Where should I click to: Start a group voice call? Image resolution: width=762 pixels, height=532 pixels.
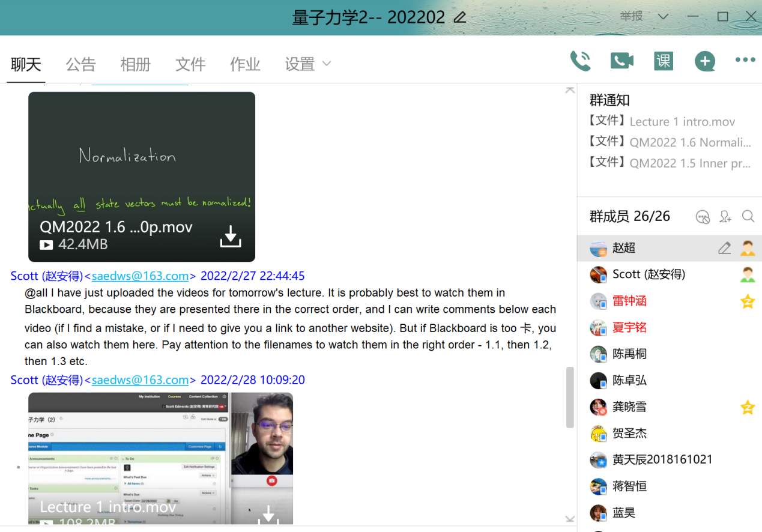tap(580, 61)
